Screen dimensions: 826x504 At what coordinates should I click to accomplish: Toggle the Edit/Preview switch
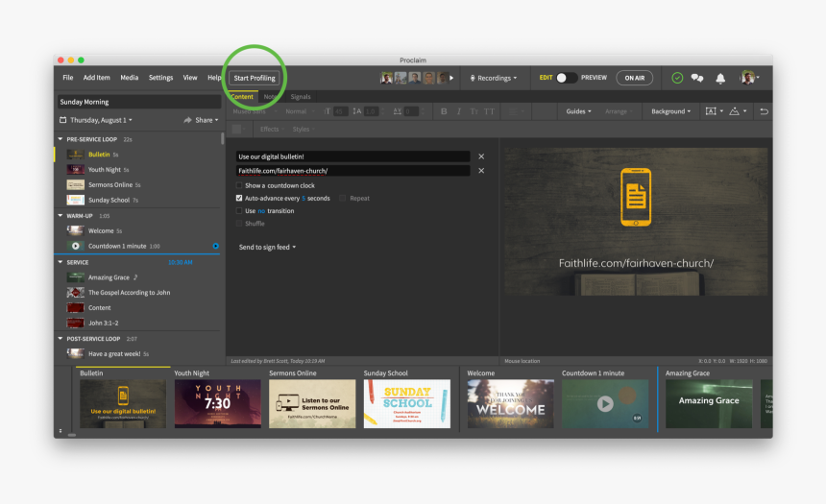(567, 78)
